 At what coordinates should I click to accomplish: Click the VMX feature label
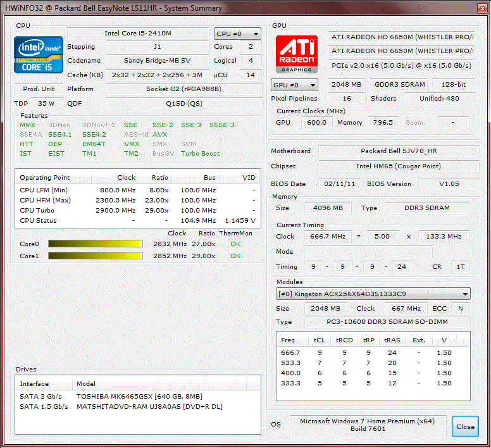[132, 144]
